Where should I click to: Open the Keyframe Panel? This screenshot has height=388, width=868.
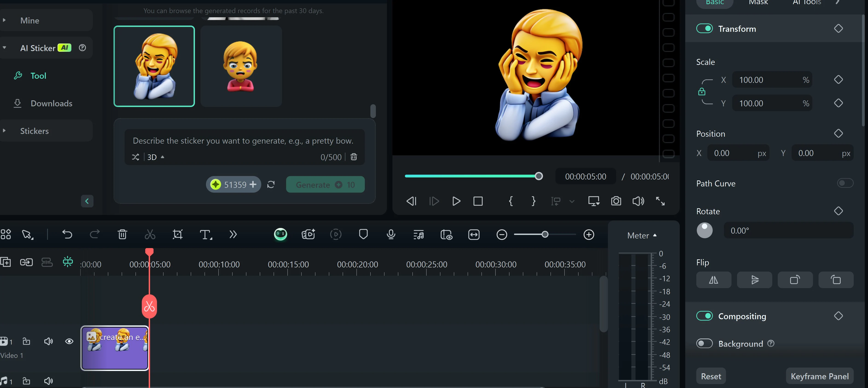click(x=819, y=376)
